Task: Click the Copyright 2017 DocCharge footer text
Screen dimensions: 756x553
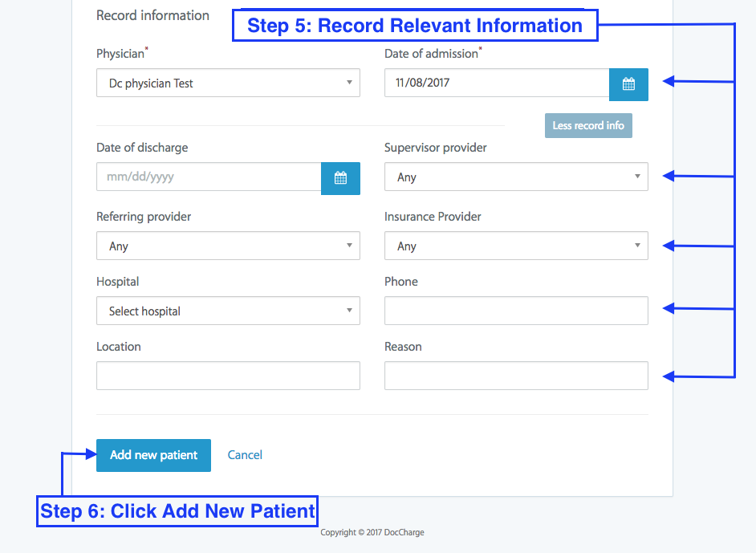Action: (x=372, y=532)
